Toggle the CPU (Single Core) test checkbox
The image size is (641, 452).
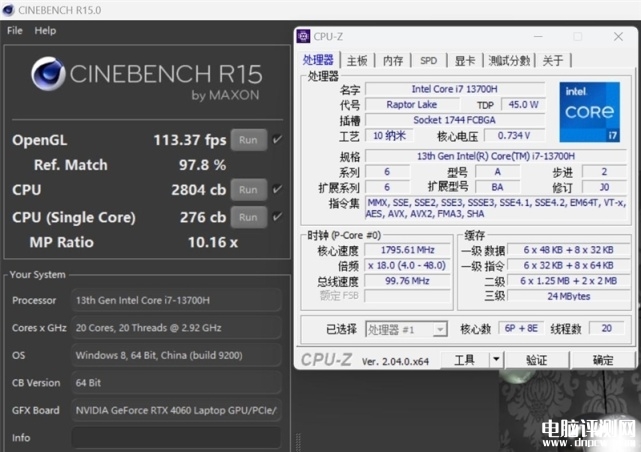(x=277, y=217)
